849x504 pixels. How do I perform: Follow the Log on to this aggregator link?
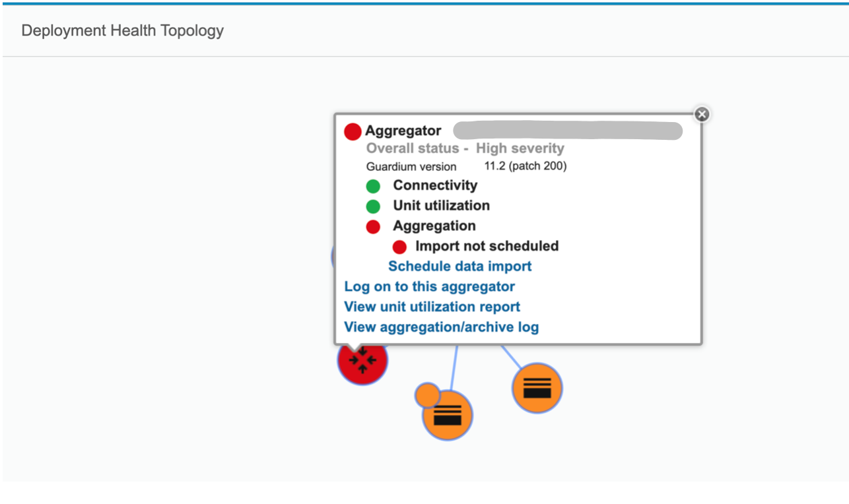pyautogui.click(x=430, y=286)
